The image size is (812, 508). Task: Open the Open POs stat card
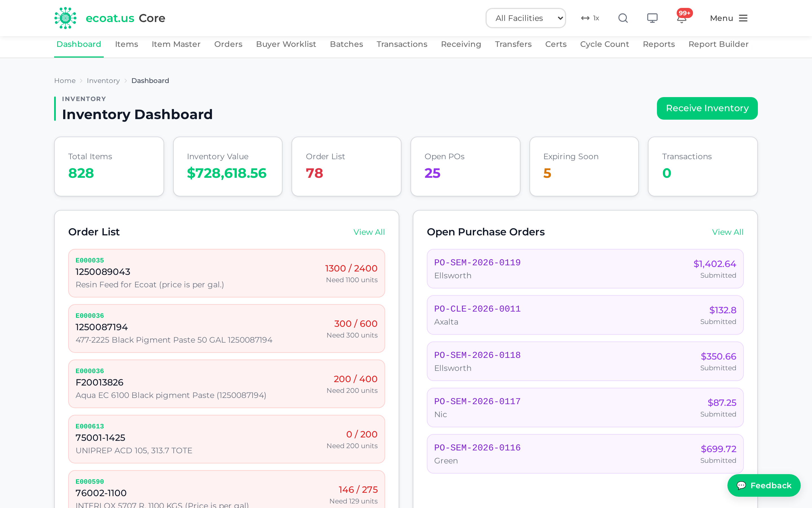465,166
